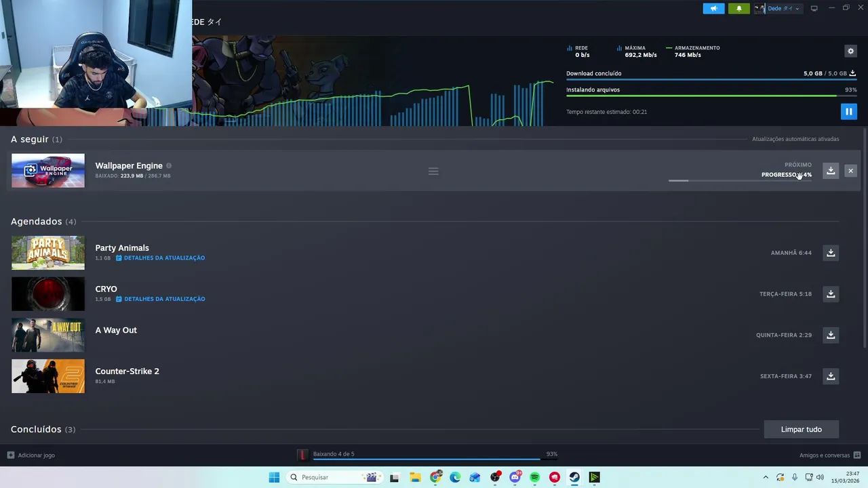
Task: Click the ARMAZENAMENTO disk stat legend
Action: (x=693, y=52)
